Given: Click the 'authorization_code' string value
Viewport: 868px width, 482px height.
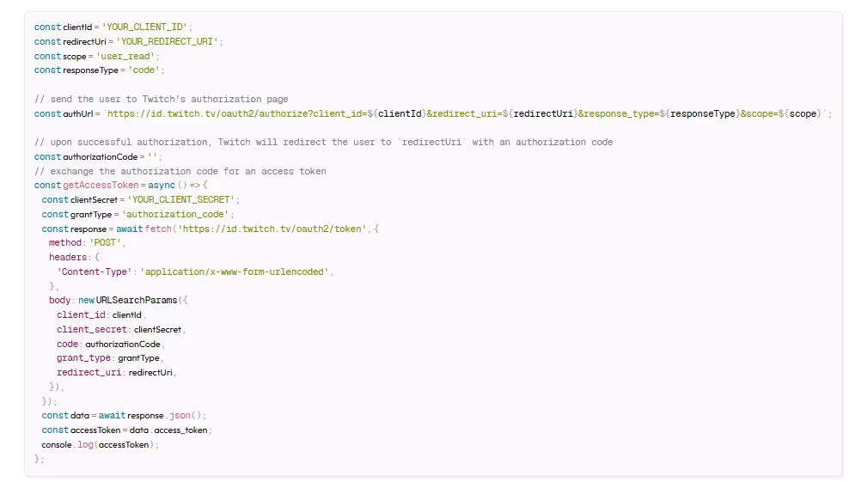Looking at the screenshot, I should [x=175, y=214].
